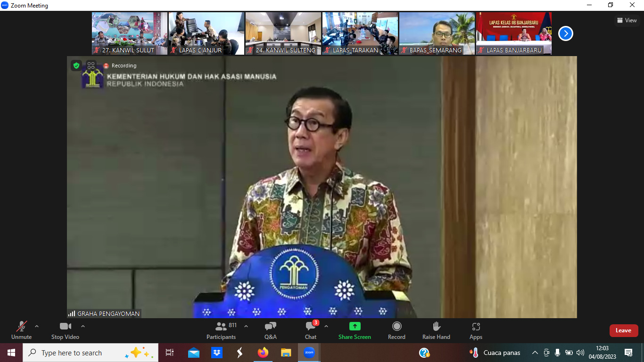This screenshot has height=362, width=644.
Task: Expand the chevron next to Chat
Action: 326,326
